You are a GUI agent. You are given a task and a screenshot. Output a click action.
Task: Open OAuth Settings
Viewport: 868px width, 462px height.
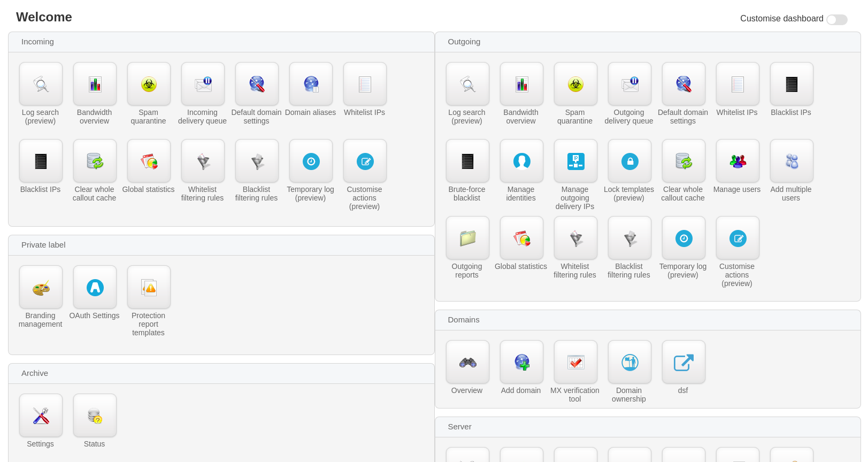pos(95,287)
